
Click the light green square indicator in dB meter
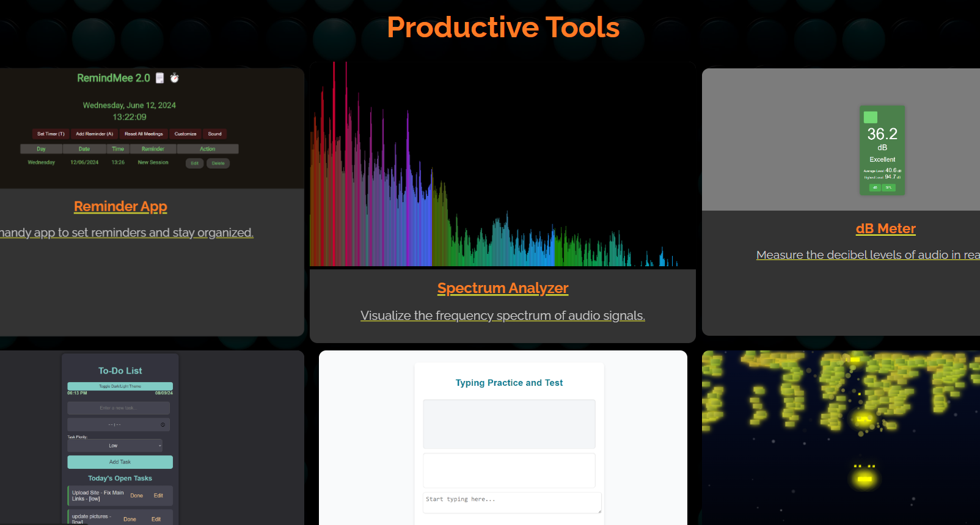870,117
